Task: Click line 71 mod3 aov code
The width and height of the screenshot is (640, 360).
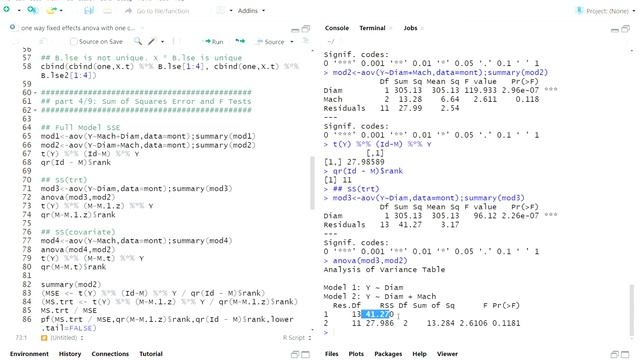Action: click(136, 189)
